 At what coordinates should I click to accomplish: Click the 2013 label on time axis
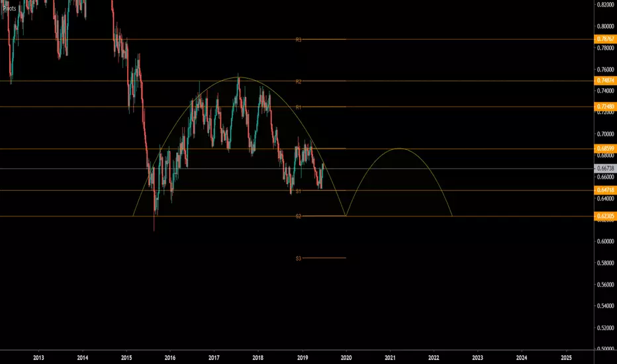38,357
